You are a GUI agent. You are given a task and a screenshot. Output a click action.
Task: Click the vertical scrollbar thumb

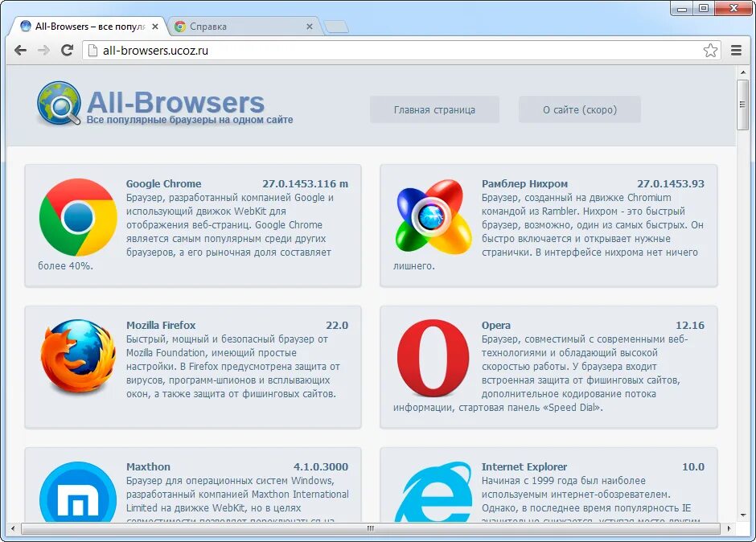(x=743, y=105)
